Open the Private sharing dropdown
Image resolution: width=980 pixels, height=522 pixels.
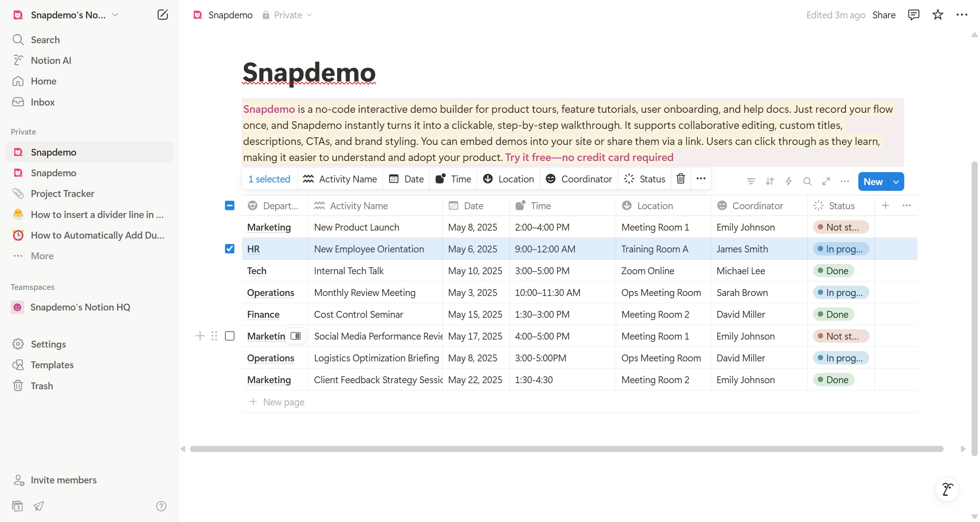287,15
